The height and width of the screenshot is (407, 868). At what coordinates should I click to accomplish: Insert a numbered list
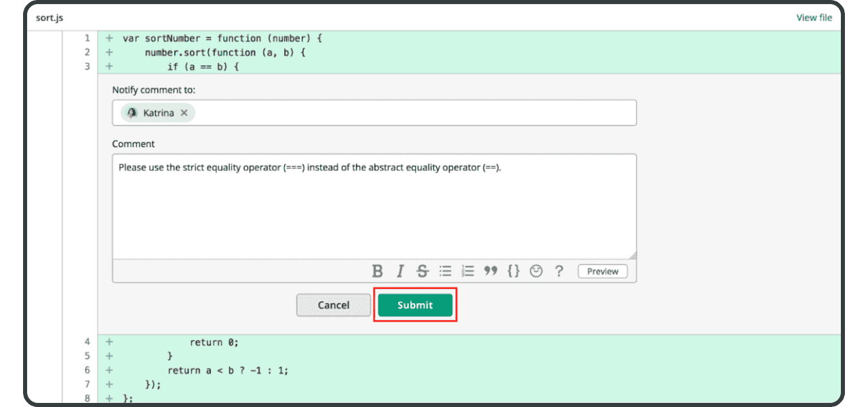tap(467, 271)
